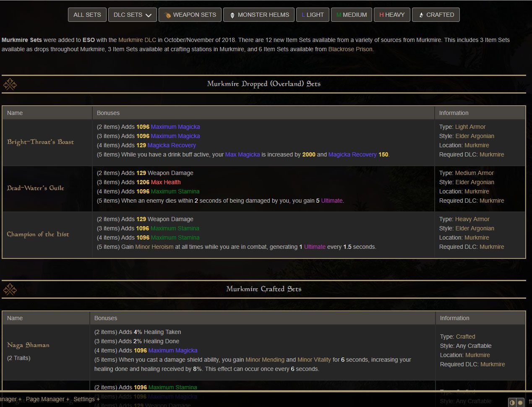
Task: Open the ALL SETS filter
Action: click(87, 15)
